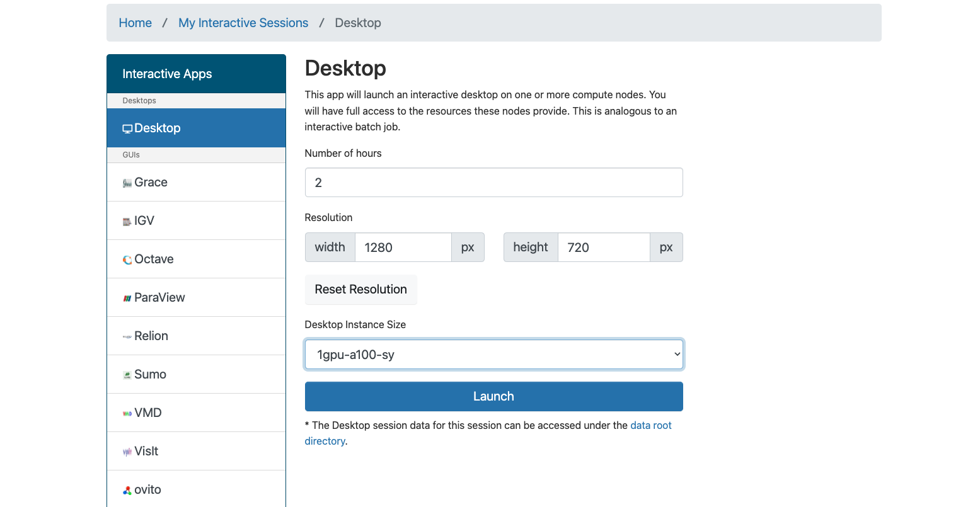980x507 pixels.
Task: Click the ovito logo icon
Action: (x=127, y=490)
